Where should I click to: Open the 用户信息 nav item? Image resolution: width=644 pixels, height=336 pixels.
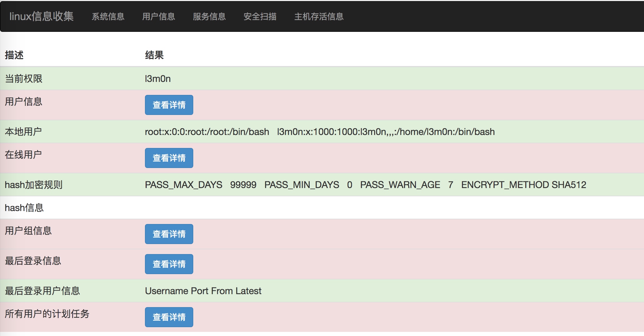[x=158, y=17]
